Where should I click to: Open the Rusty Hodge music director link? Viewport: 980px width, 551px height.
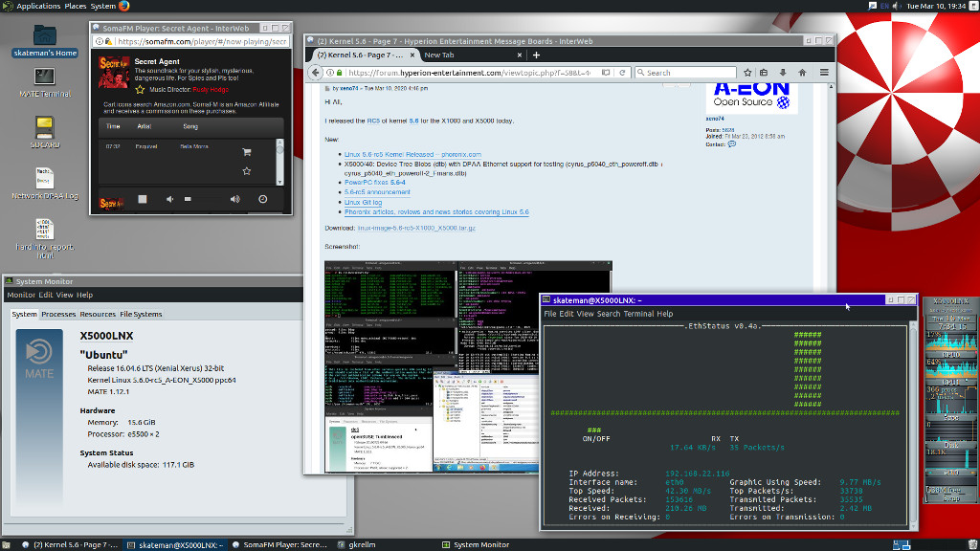tap(211, 89)
